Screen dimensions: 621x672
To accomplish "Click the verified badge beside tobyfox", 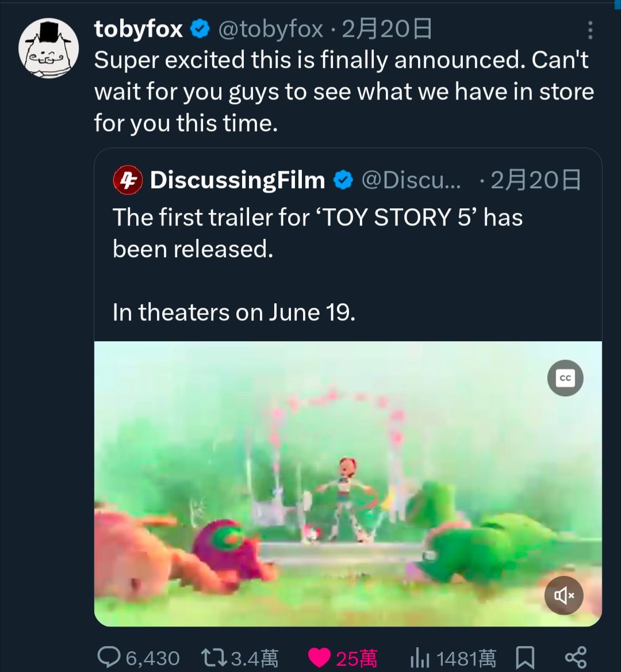I will [x=200, y=29].
